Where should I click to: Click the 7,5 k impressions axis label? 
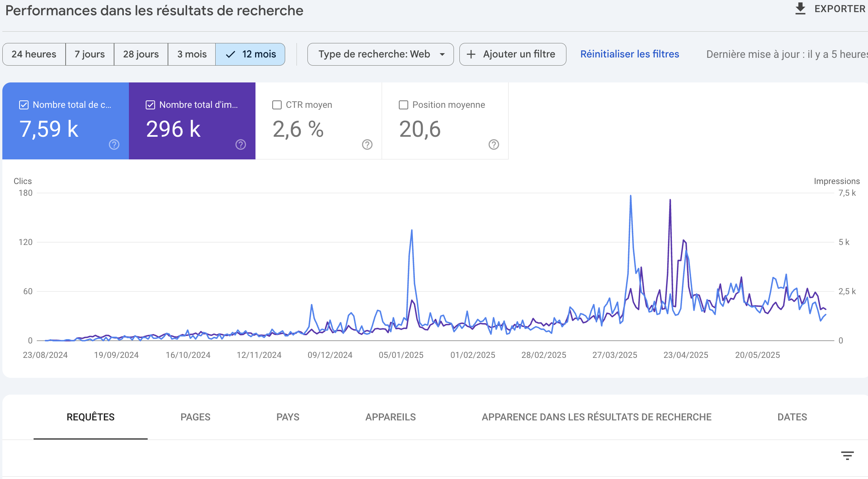(847, 193)
